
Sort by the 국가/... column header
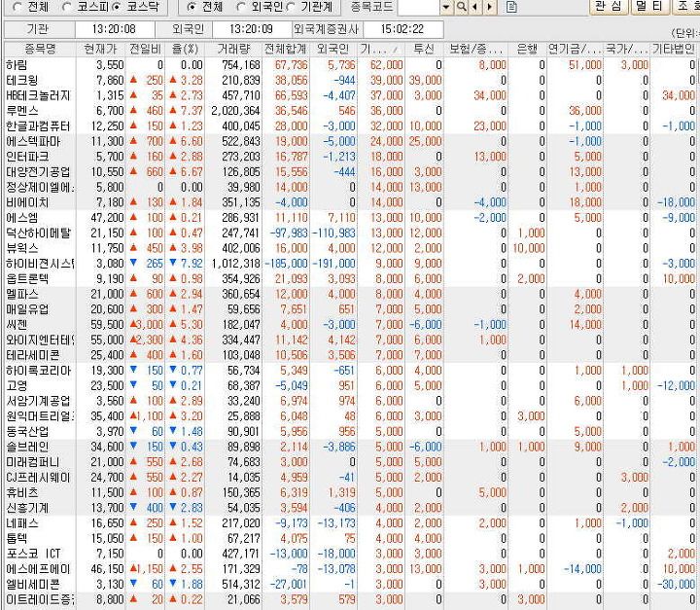point(627,49)
